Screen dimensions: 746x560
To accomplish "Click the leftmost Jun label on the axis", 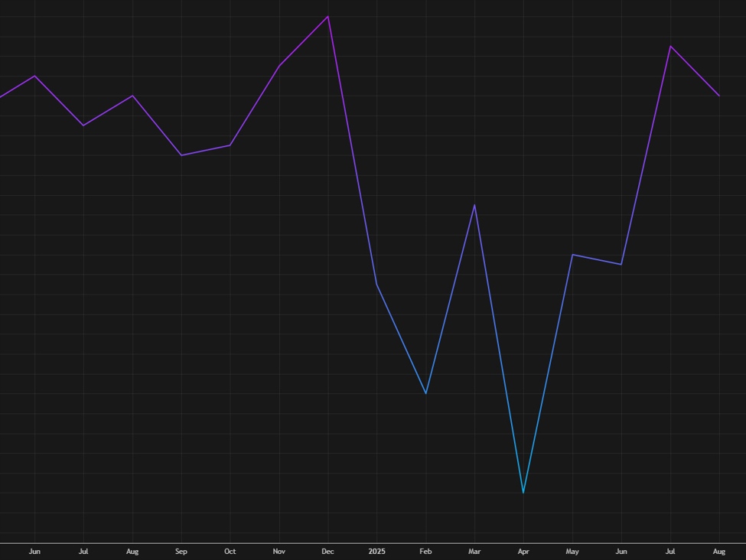I will pyautogui.click(x=34, y=551).
